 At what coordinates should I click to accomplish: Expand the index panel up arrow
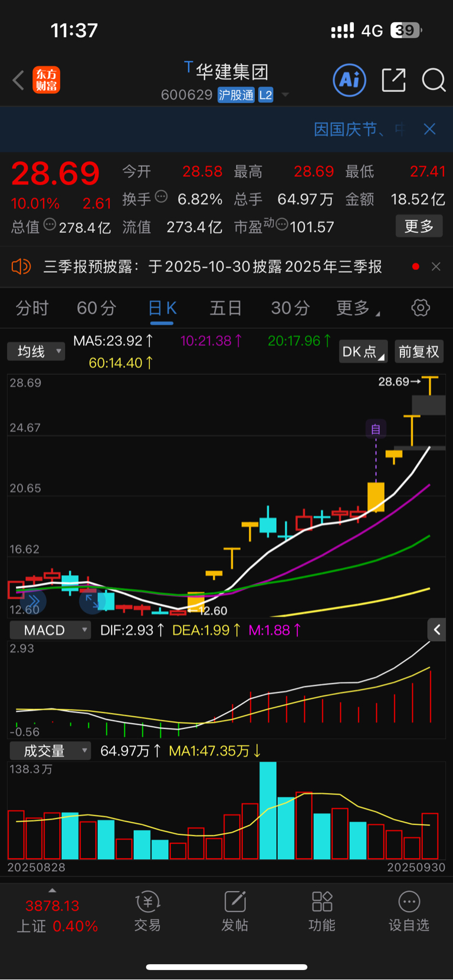(52, 890)
